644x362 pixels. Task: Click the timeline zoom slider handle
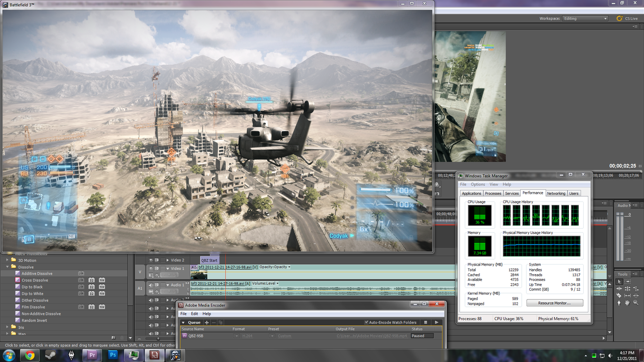[x=158, y=339]
